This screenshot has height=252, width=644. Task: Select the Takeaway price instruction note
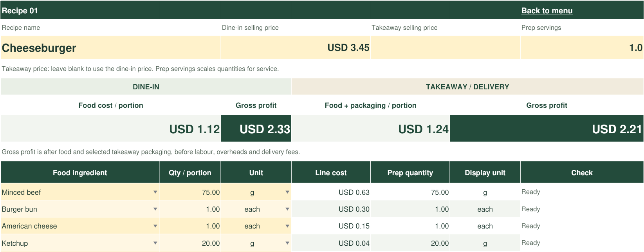pyautogui.click(x=140, y=69)
